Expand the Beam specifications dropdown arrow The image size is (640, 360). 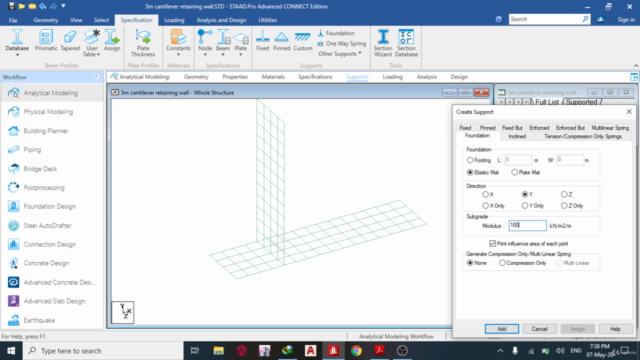click(x=223, y=55)
